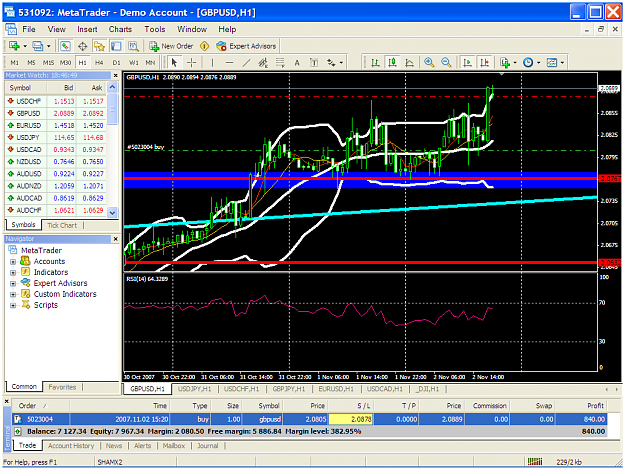
Task: Click the Arrows objects icon
Action: (331, 63)
